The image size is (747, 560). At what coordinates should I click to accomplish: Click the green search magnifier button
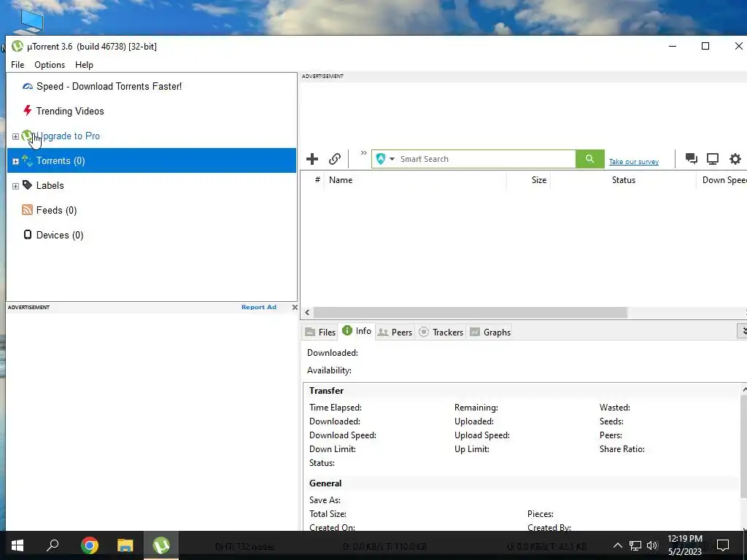tap(589, 159)
